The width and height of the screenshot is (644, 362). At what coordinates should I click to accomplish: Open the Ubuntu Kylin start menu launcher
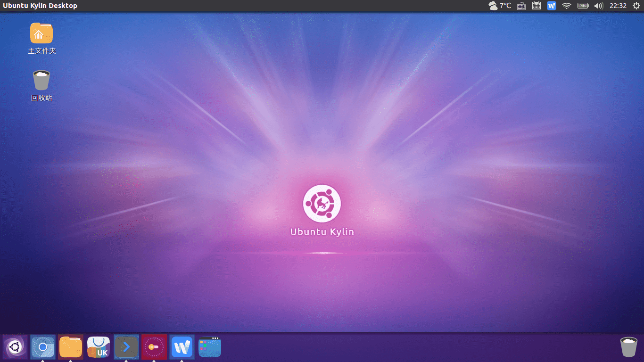point(15,347)
